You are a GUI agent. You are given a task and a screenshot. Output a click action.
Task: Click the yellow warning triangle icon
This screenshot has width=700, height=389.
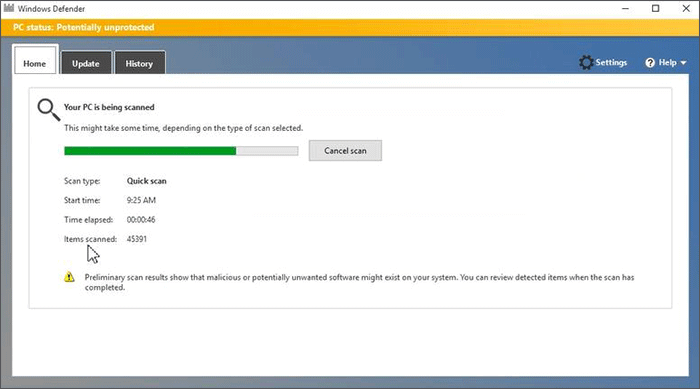coord(69,277)
